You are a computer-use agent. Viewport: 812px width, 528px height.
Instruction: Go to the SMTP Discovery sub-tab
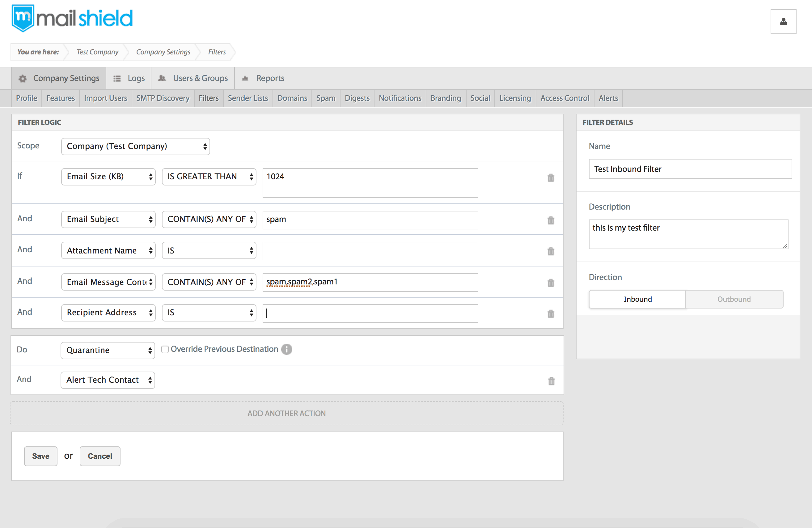163,98
